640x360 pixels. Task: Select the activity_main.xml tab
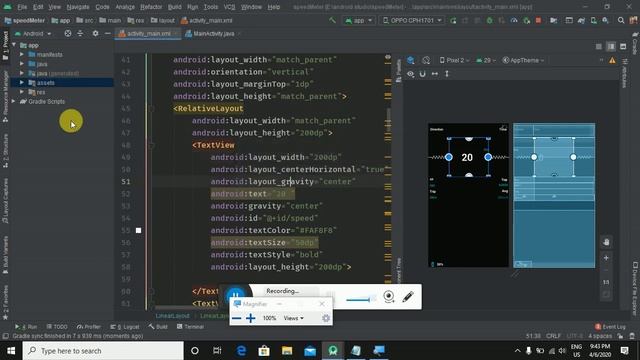click(x=148, y=33)
